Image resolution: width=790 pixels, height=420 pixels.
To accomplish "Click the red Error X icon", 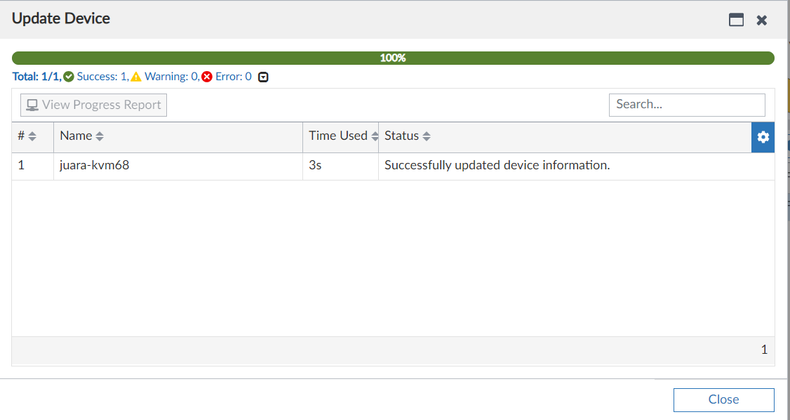I will click(x=207, y=76).
